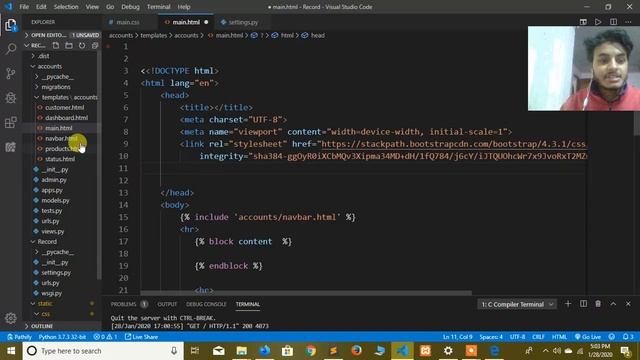Open the Extensions view
This screenshot has height=360, width=640.
pos(11,122)
